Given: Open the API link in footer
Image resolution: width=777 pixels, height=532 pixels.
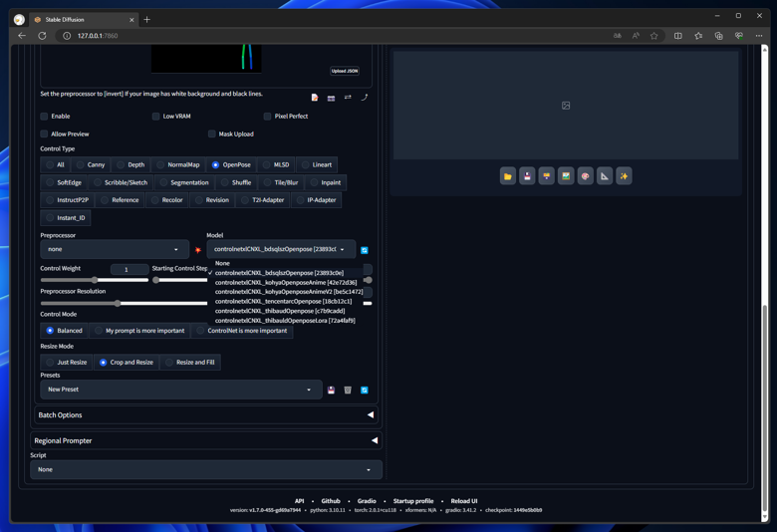Looking at the screenshot, I should pos(299,501).
